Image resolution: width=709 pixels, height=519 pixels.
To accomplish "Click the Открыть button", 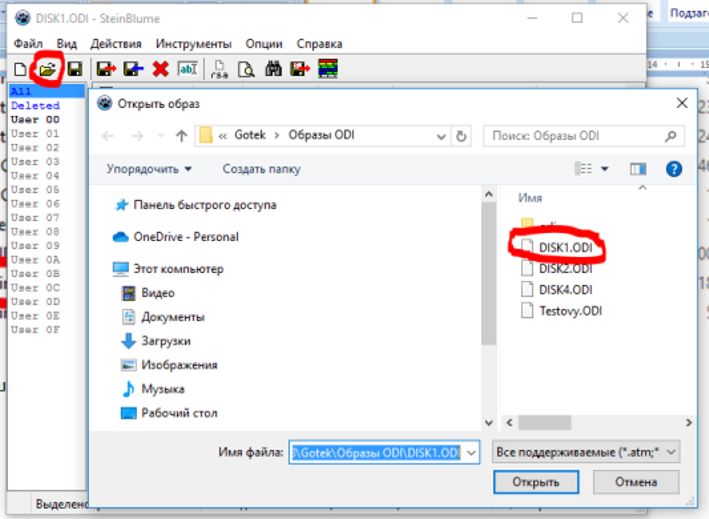I will [536, 482].
